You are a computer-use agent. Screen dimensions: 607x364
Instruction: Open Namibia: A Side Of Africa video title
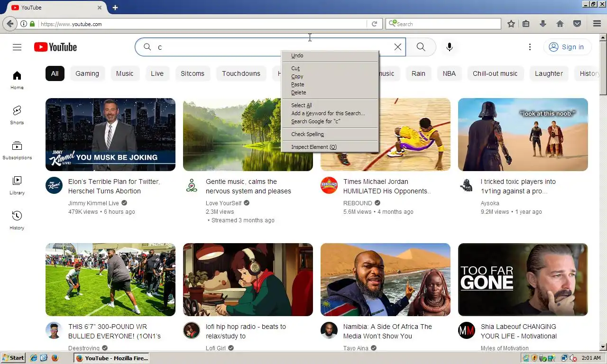pos(388,331)
